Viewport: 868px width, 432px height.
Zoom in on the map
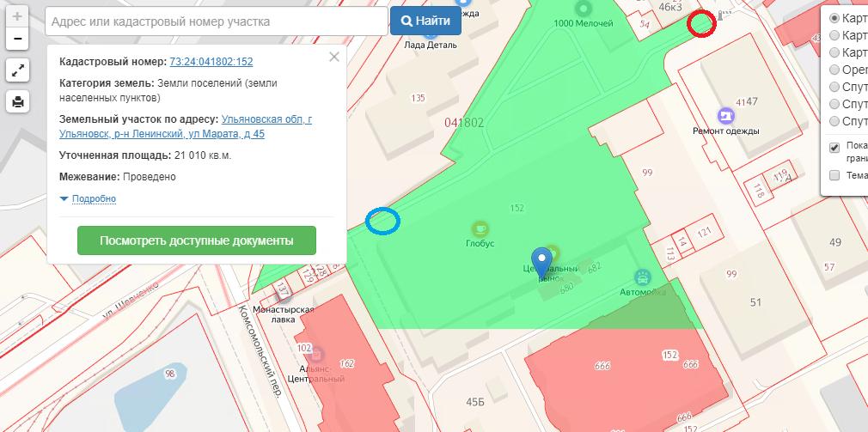[x=17, y=16]
